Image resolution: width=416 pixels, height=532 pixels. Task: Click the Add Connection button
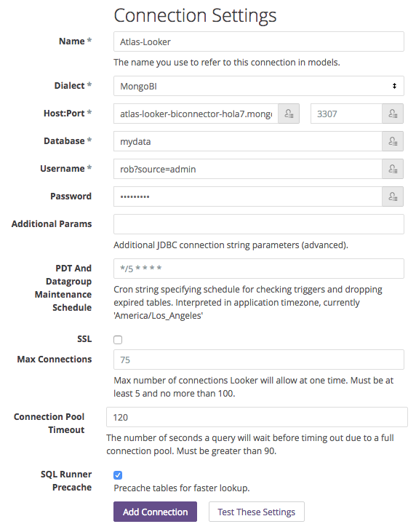pyautogui.click(x=155, y=512)
